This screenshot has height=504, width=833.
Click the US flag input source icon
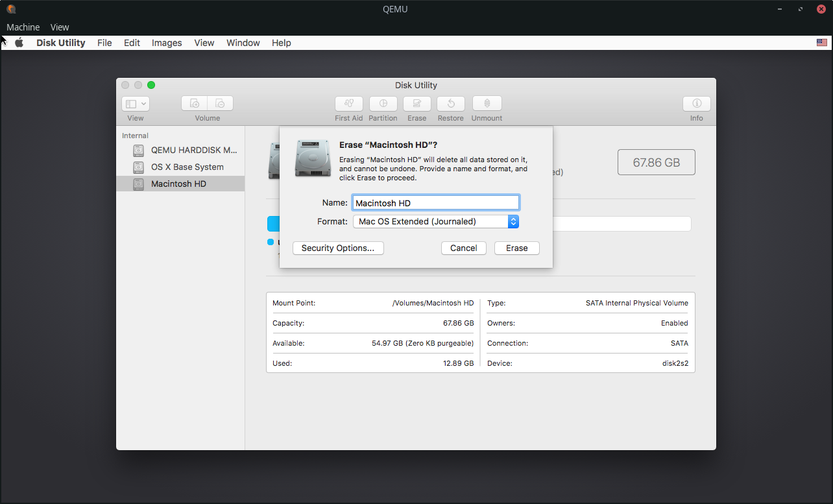822,43
